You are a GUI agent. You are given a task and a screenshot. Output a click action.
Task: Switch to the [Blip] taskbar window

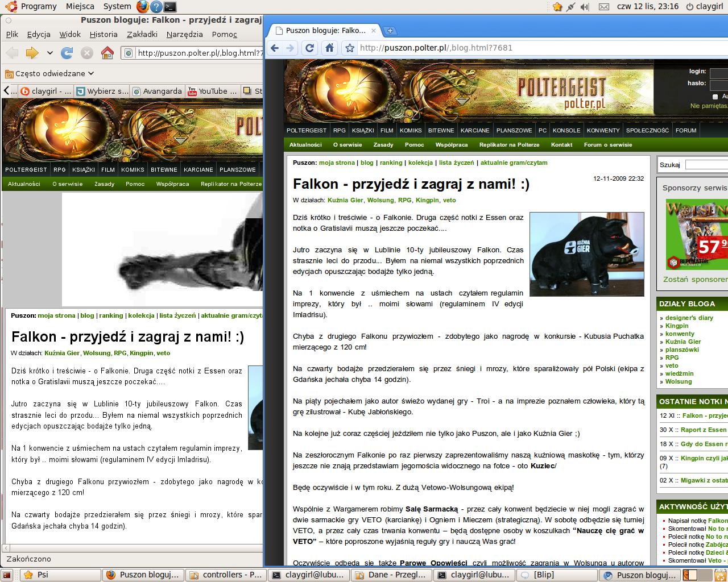click(x=556, y=575)
